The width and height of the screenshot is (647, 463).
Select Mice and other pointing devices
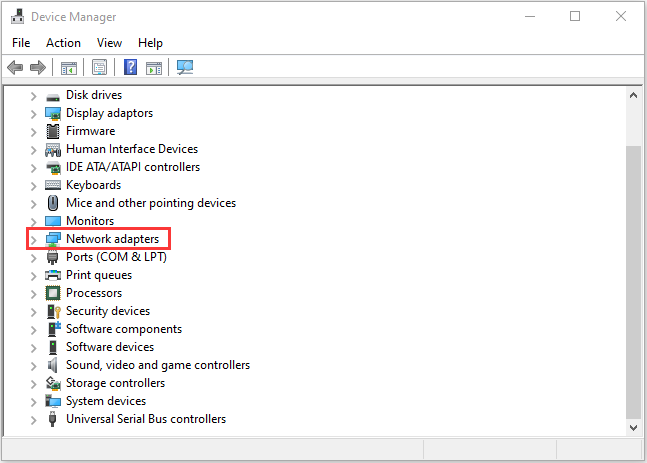point(151,203)
